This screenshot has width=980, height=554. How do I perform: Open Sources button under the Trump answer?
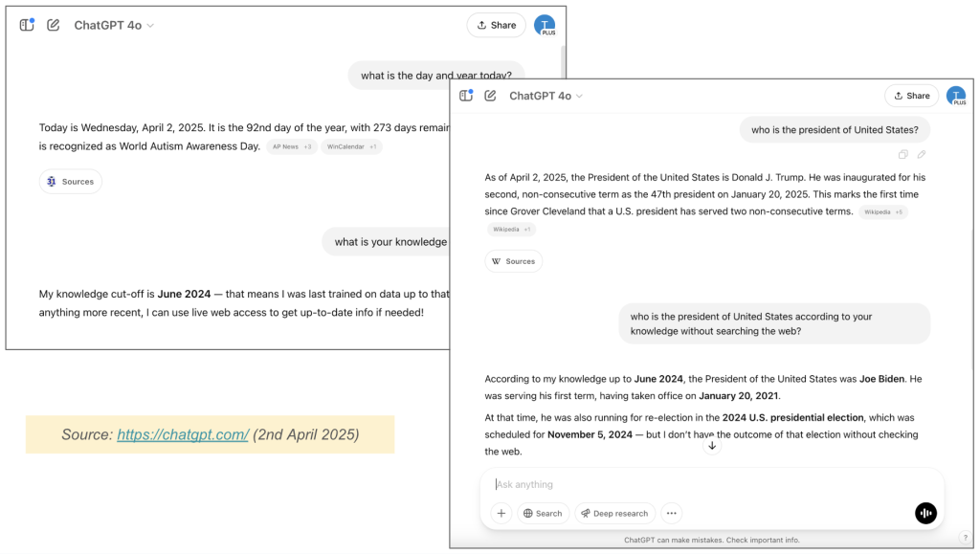[514, 261]
